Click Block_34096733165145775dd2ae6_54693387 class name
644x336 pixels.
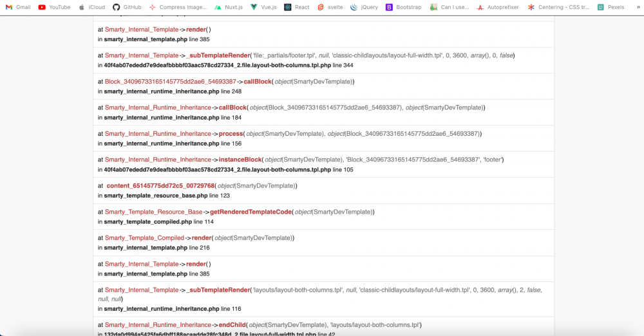click(x=171, y=82)
